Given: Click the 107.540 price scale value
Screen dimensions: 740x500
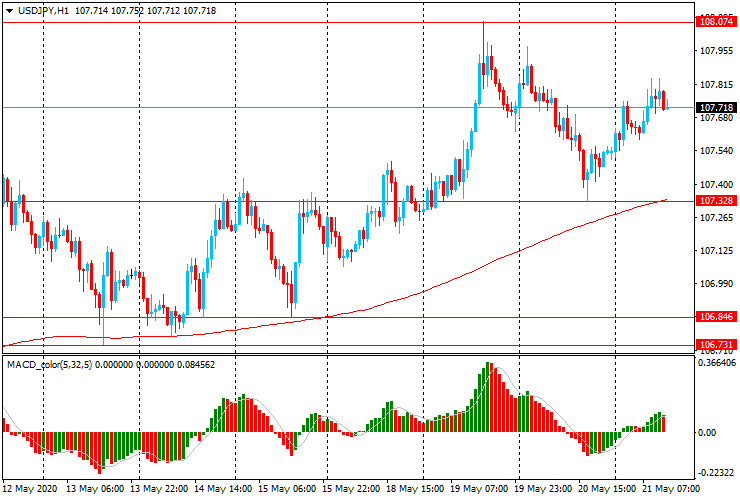Looking at the screenshot, I should (x=716, y=151).
